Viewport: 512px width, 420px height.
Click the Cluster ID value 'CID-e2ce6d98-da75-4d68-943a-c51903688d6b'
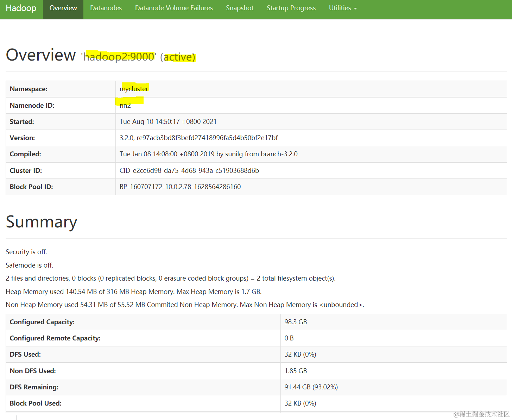pyautogui.click(x=189, y=170)
